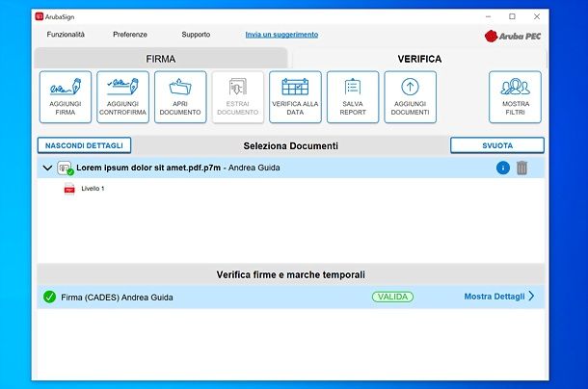Click the PDF icon next to Livello 1
Image resolution: width=588 pixels, height=389 pixels.
coord(69,189)
